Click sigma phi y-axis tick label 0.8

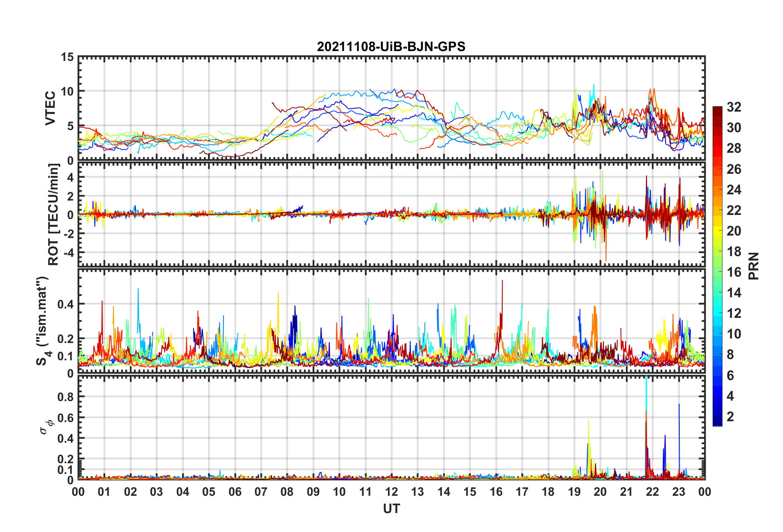coord(66,397)
